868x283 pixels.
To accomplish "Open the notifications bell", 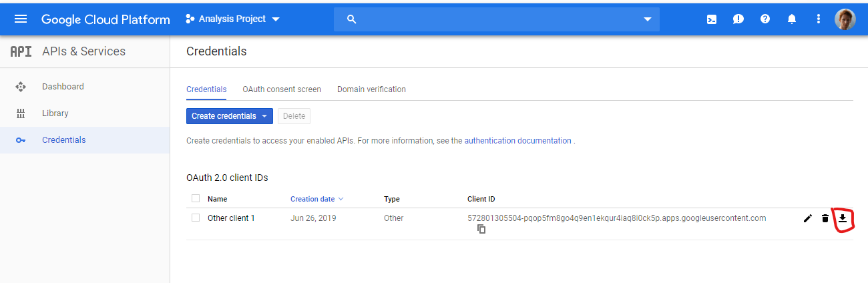I will click(x=792, y=19).
